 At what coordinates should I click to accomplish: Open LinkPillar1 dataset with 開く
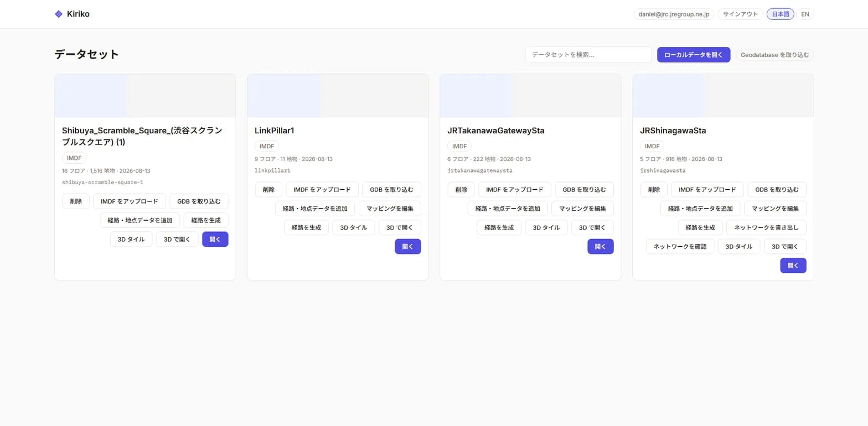click(408, 246)
